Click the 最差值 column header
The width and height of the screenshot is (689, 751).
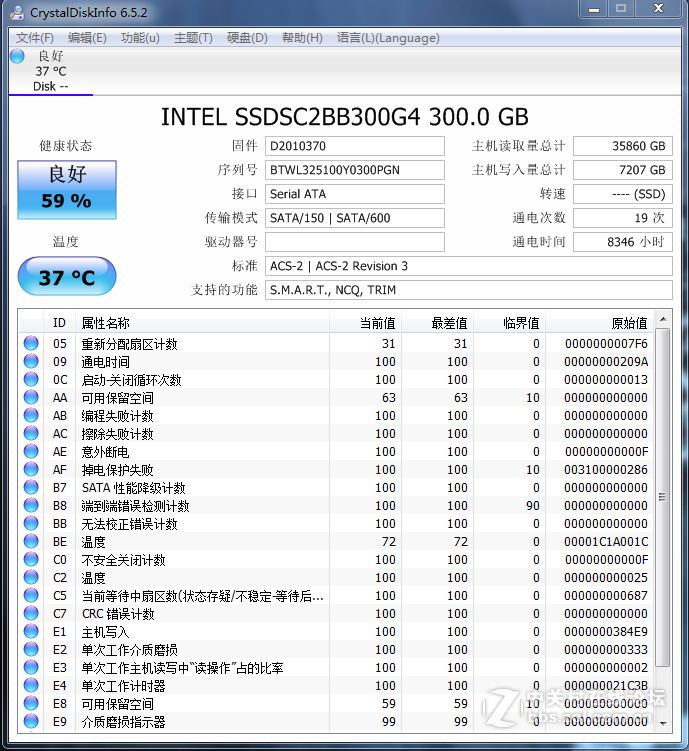(438, 323)
